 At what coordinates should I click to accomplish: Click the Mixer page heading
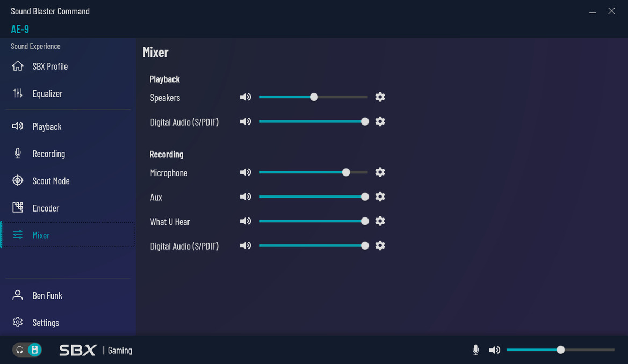pos(155,53)
